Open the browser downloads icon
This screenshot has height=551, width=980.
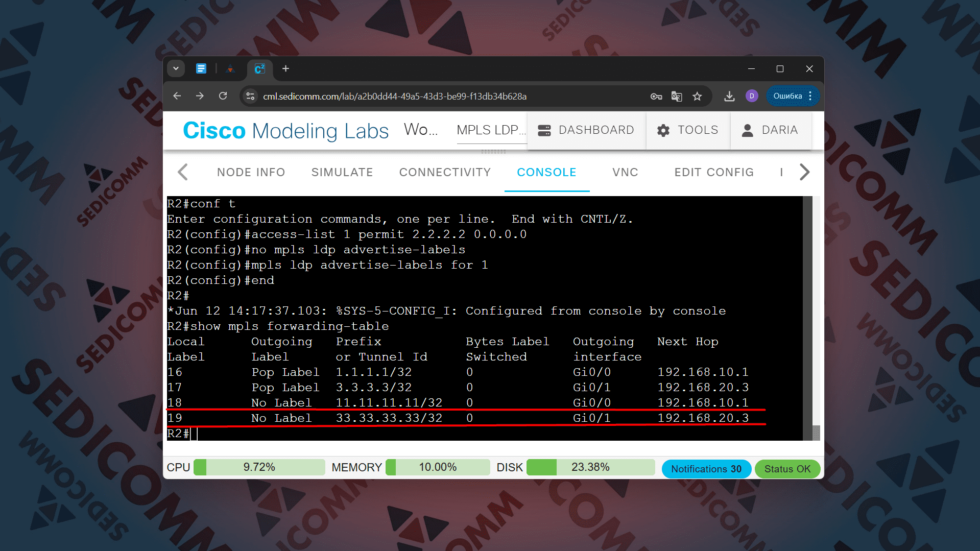tap(729, 96)
